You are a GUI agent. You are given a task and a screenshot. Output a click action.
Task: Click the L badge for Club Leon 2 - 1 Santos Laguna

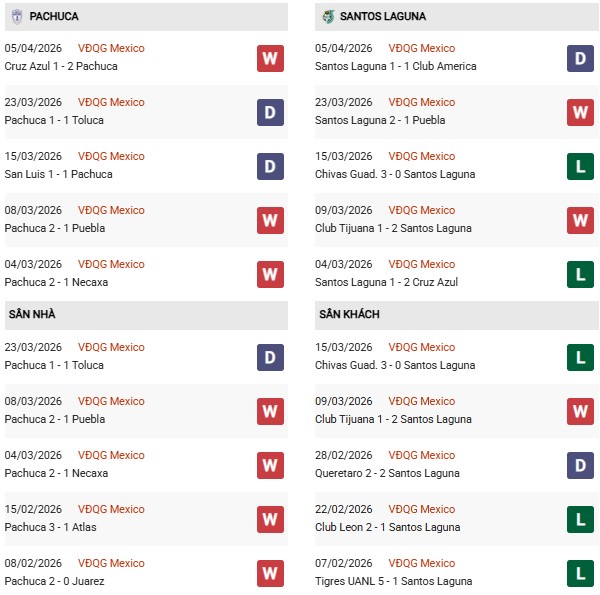(x=580, y=519)
